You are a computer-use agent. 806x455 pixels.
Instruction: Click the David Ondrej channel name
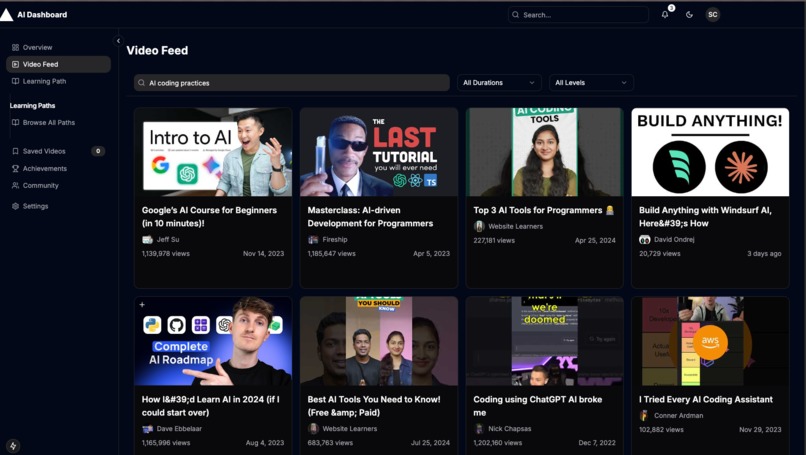pyautogui.click(x=674, y=240)
